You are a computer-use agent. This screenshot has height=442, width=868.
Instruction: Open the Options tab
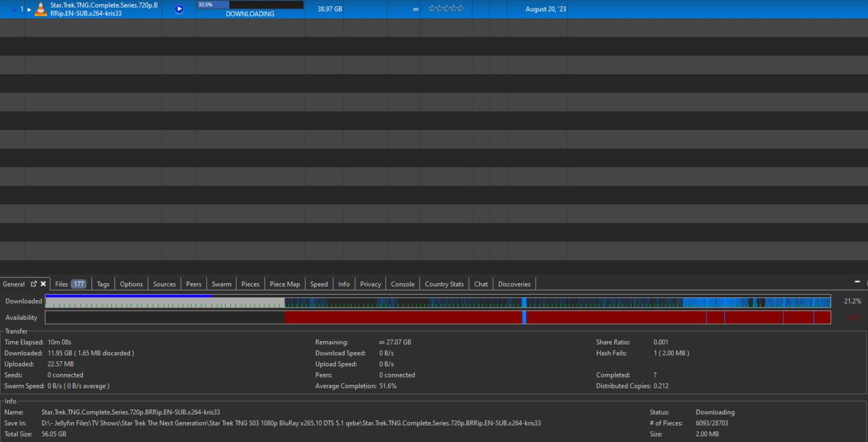pos(131,284)
